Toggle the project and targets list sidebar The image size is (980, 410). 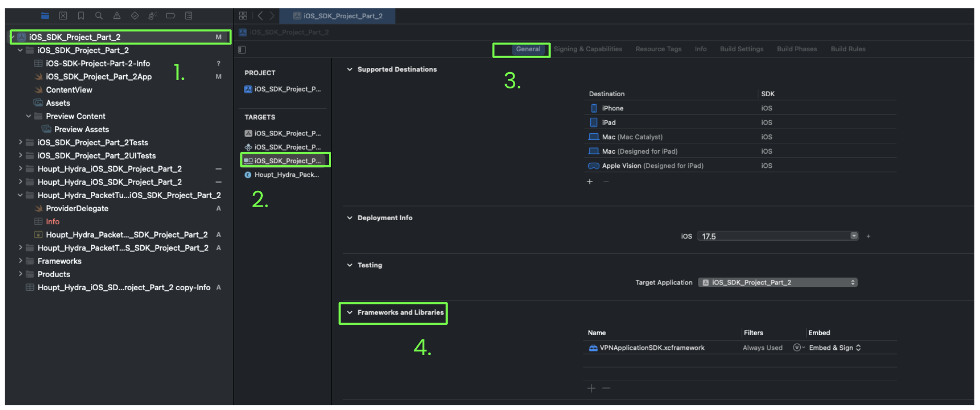242,50
